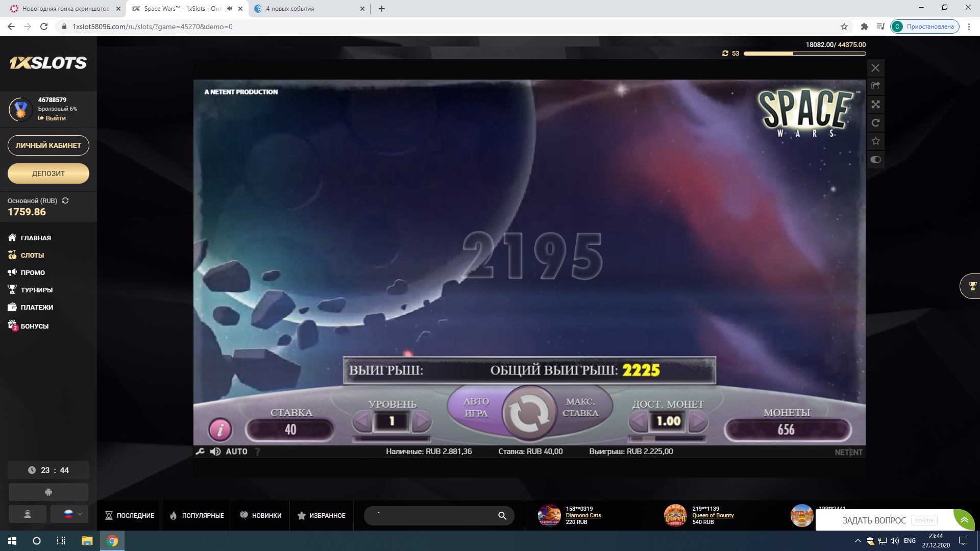Click the coin value slider bar
Screen dimensions: 980x551
tap(668, 438)
